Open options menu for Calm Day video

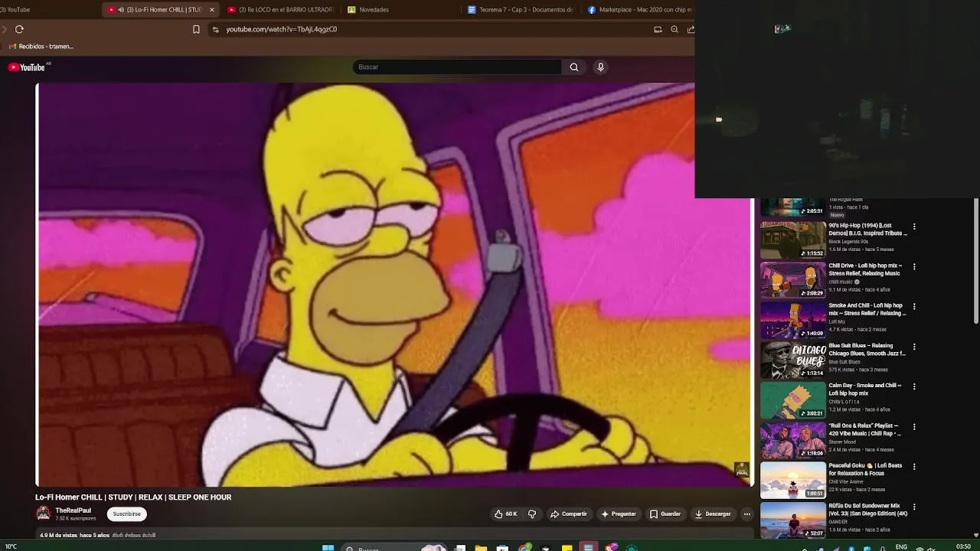[x=913, y=386]
